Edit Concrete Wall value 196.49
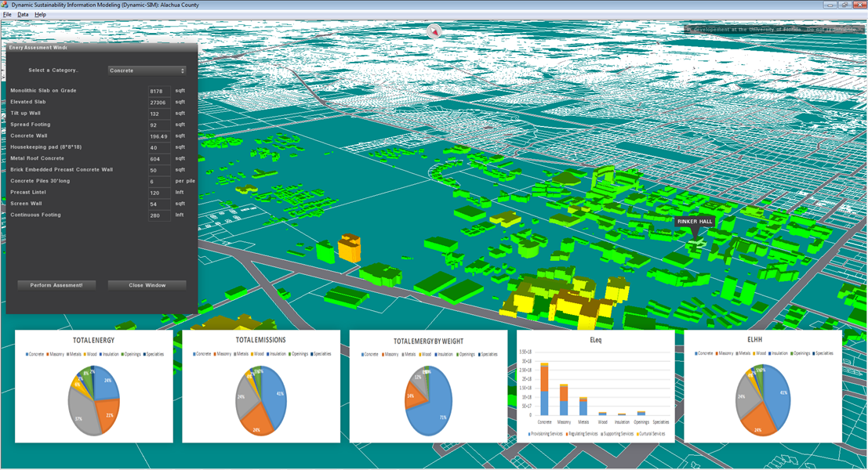This screenshot has height=470, width=868. coord(159,136)
